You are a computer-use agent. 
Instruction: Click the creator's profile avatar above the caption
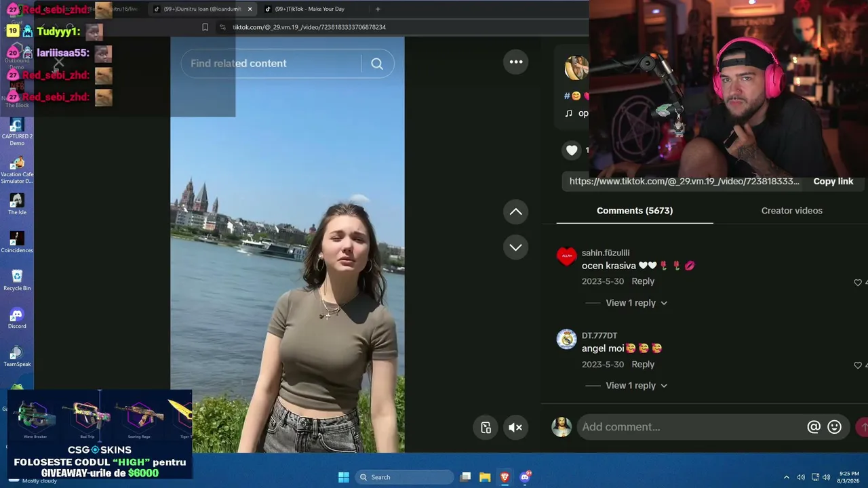[576, 68]
